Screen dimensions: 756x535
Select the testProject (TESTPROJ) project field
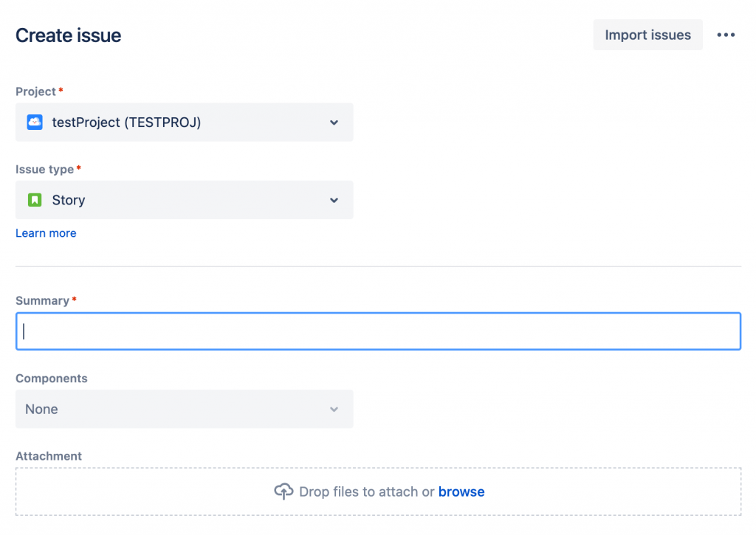point(185,122)
